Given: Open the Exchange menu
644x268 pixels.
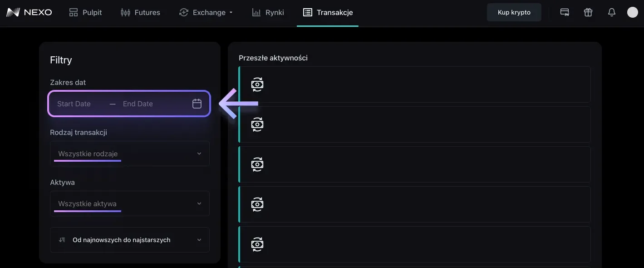Looking at the screenshot, I should 206,12.
